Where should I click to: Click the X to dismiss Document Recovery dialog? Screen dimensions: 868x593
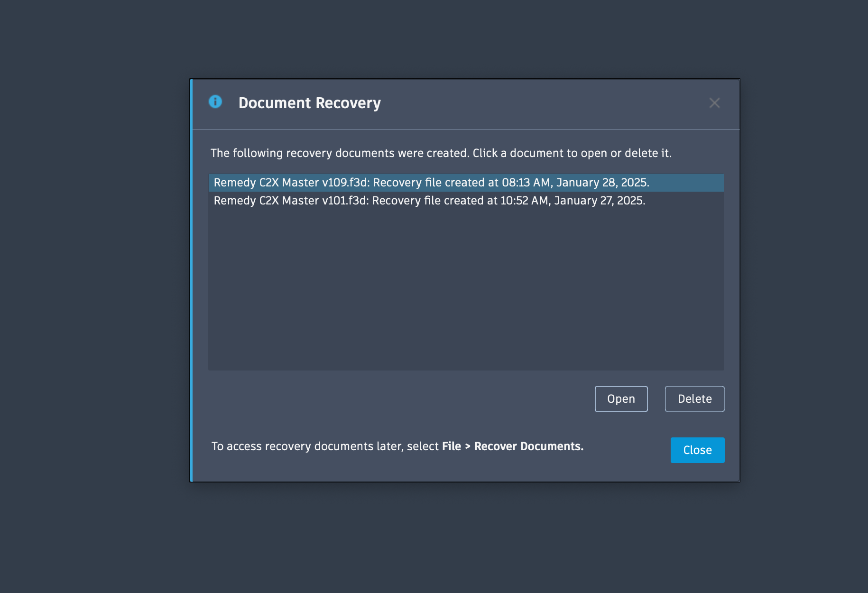point(715,103)
